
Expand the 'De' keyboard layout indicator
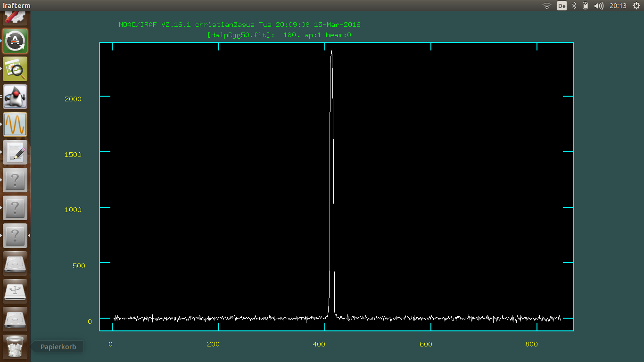(561, 6)
